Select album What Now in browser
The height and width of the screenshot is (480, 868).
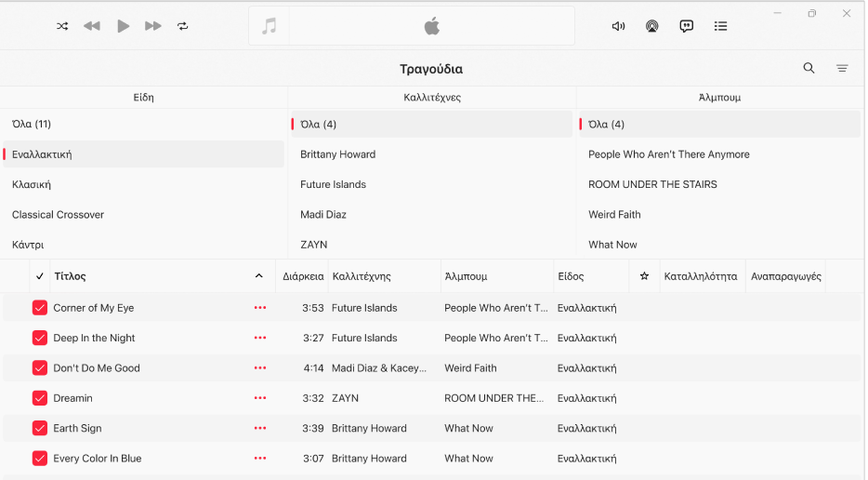pos(719,245)
